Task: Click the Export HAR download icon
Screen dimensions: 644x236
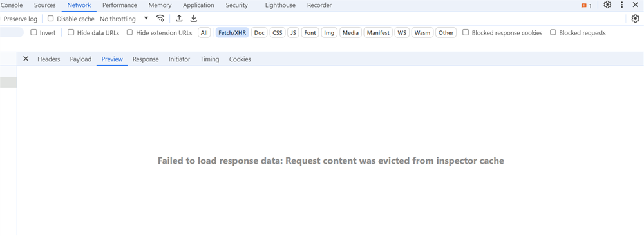Action: click(x=194, y=19)
